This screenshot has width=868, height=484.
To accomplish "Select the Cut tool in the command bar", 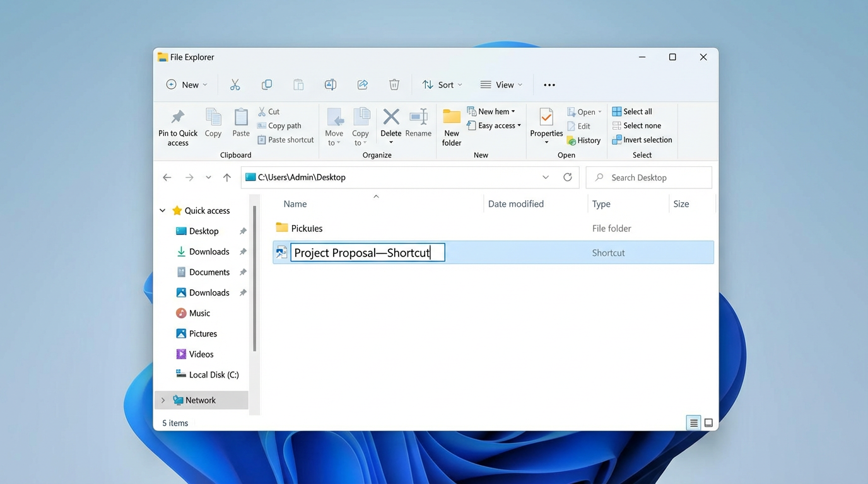I will [235, 84].
